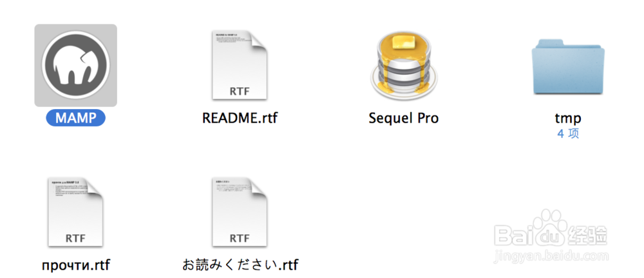Screen dimensions: 644x278
Task: Click the RTF badge on Japanese readme icon
Action: 240,238
